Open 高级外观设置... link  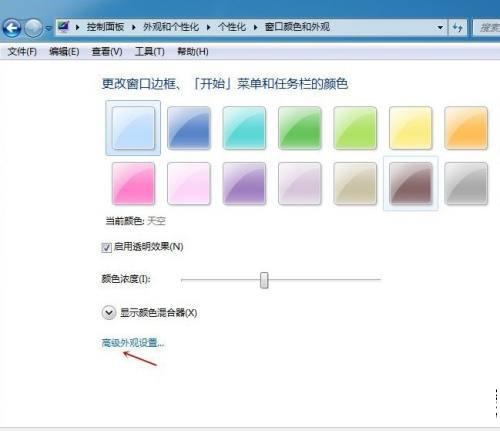[x=133, y=343]
